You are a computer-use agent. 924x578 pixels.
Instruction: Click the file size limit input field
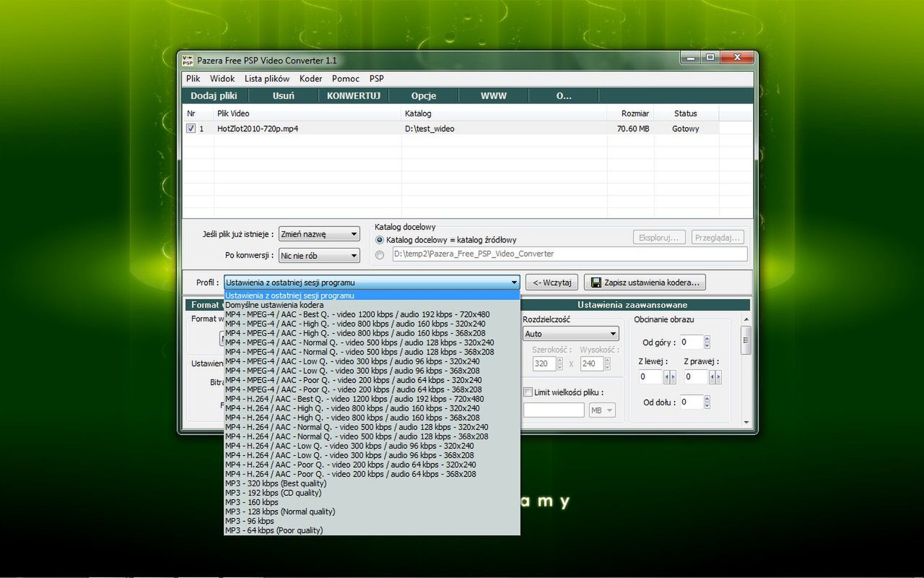tap(554, 410)
